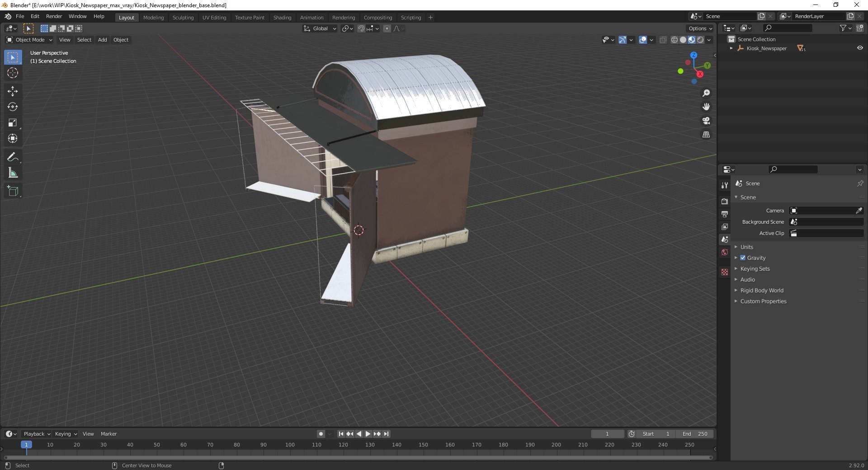Switch to the Modeling workspace tab
This screenshot has width=868, height=470.
[x=153, y=18]
